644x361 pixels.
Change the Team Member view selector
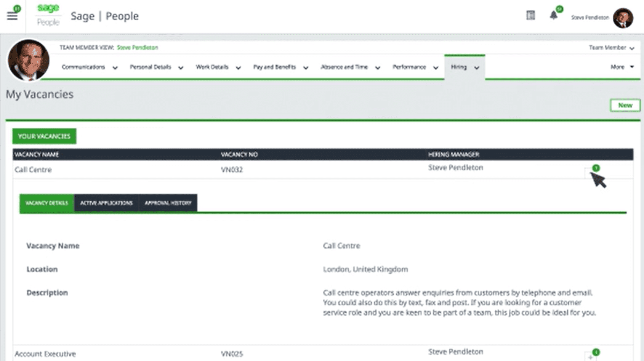point(611,48)
